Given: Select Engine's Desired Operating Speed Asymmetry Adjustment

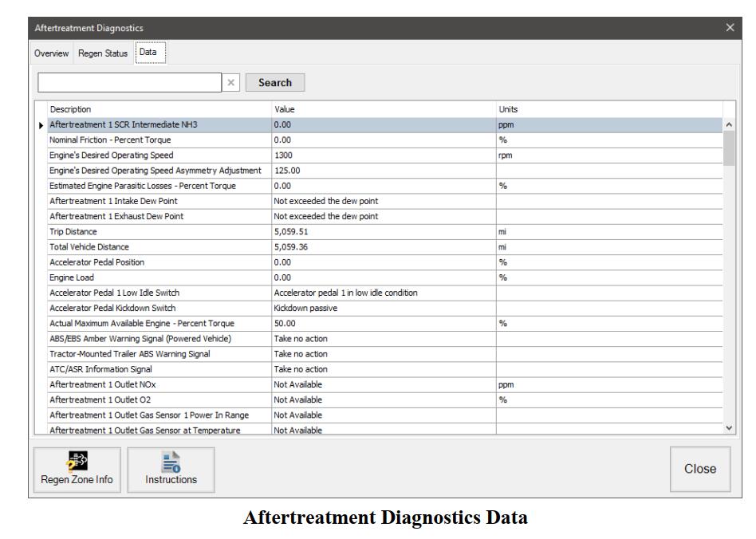Looking at the screenshot, I should (x=384, y=171).
